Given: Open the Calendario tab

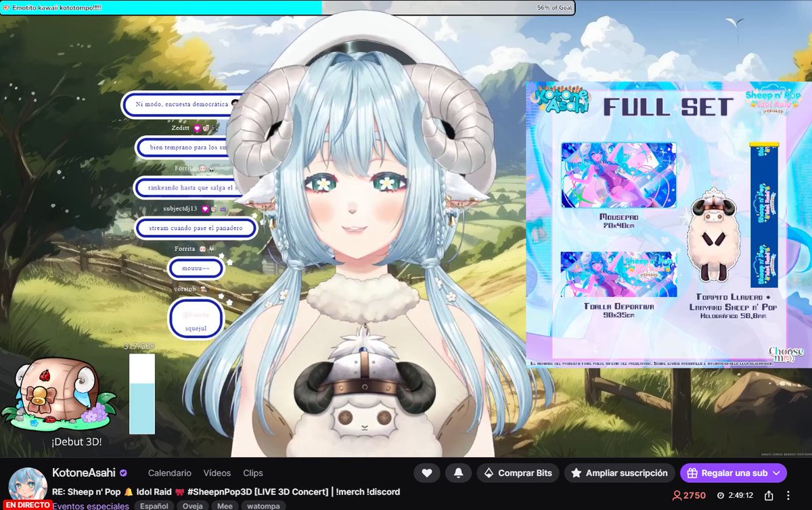Looking at the screenshot, I should (x=170, y=473).
